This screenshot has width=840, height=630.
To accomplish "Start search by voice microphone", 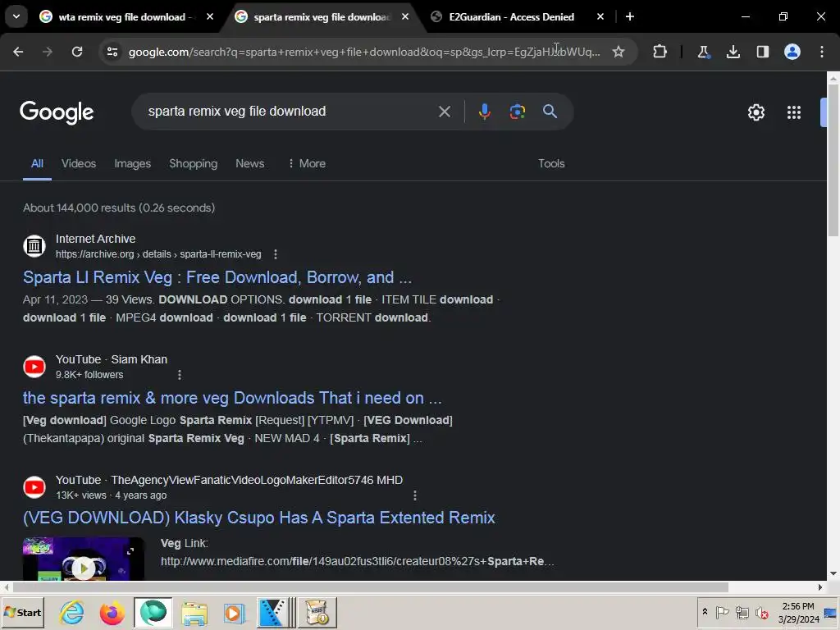I will pos(484,112).
